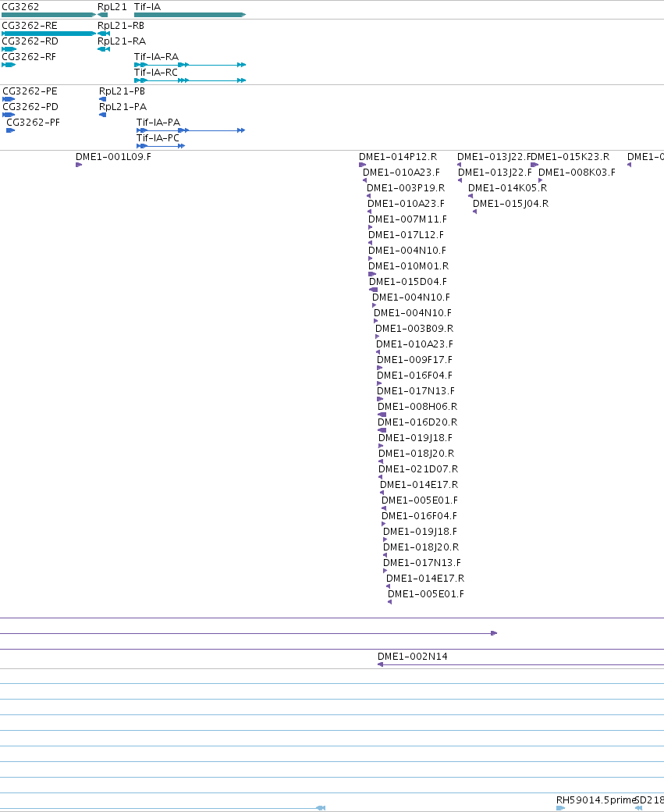Select protein CG3262-PF
This screenshot has height=812, width=664.
tap(33, 122)
